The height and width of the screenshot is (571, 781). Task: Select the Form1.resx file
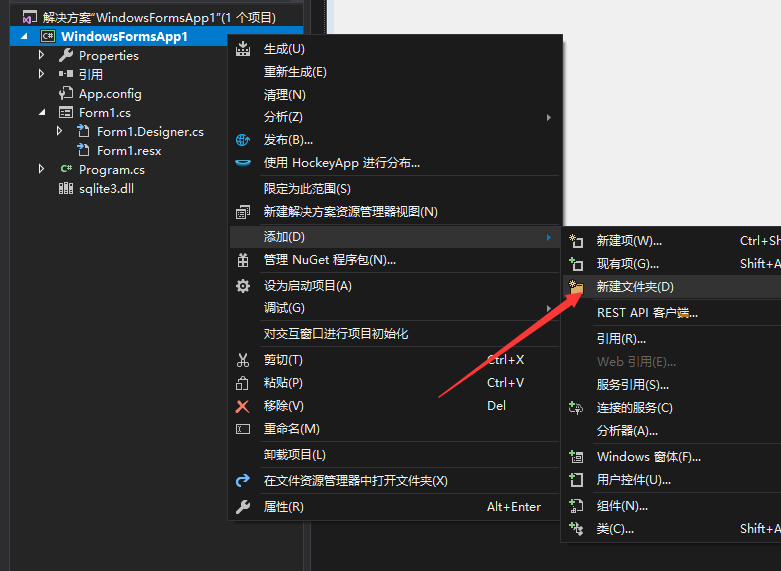click(129, 150)
